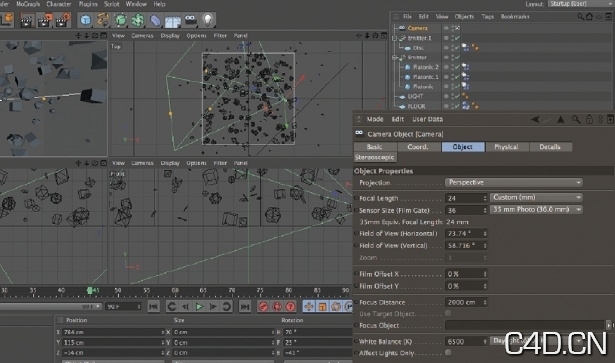
Task: Switch to the Stereoscopic tab
Action: (x=375, y=157)
